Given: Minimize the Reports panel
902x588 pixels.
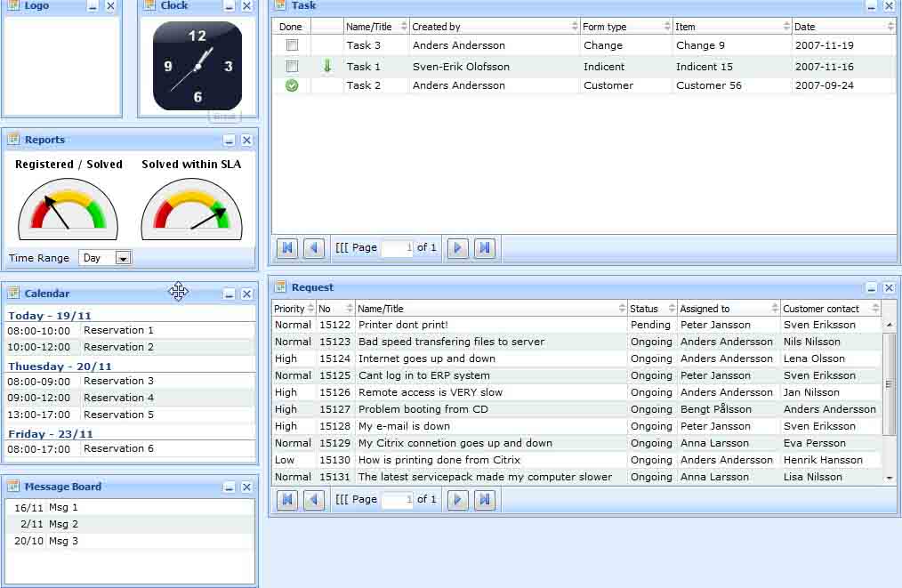Looking at the screenshot, I should pyautogui.click(x=230, y=140).
